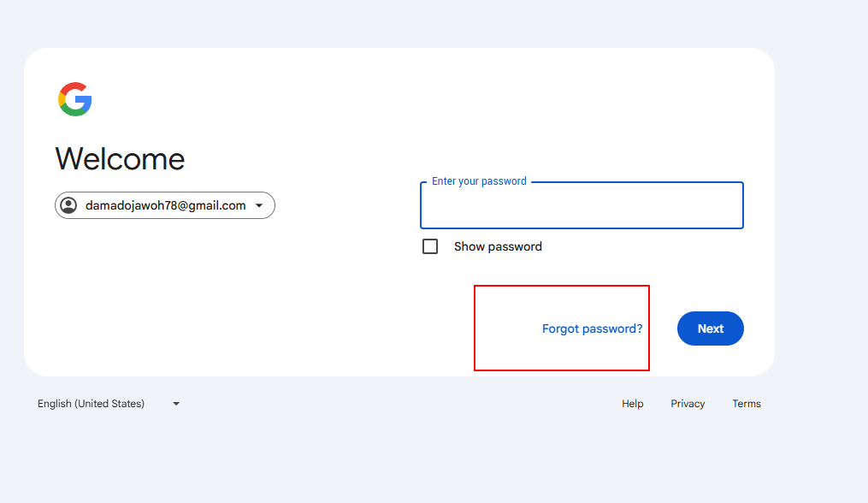
Task: Select the damadojawoh78@gmail.com account chip
Action: point(165,205)
